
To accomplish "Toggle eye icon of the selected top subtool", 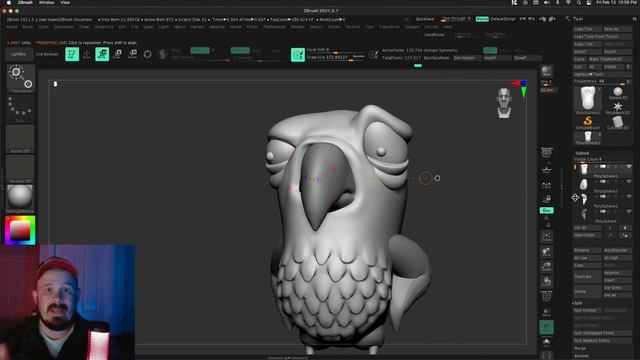I will pos(629,167).
